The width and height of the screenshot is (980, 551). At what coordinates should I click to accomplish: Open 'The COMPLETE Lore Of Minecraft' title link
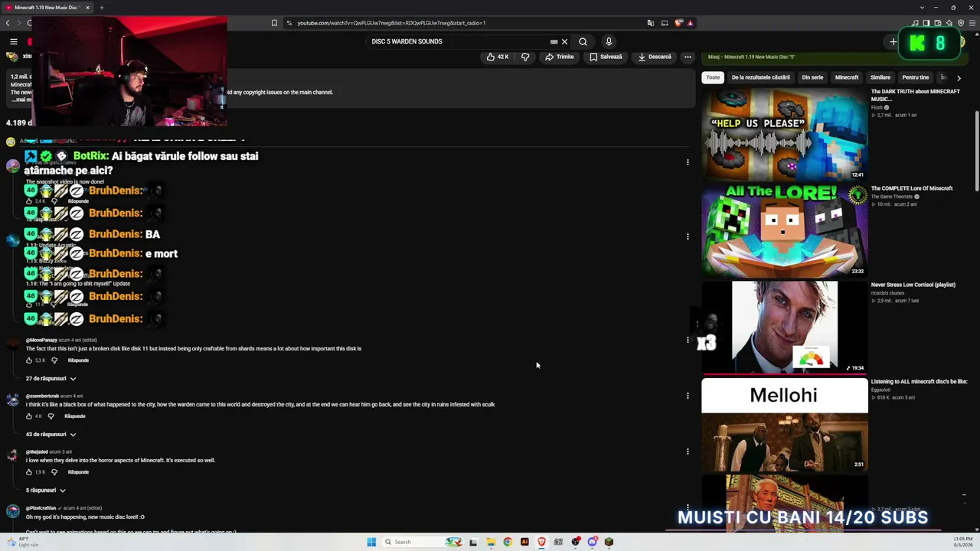pyautogui.click(x=912, y=188)
